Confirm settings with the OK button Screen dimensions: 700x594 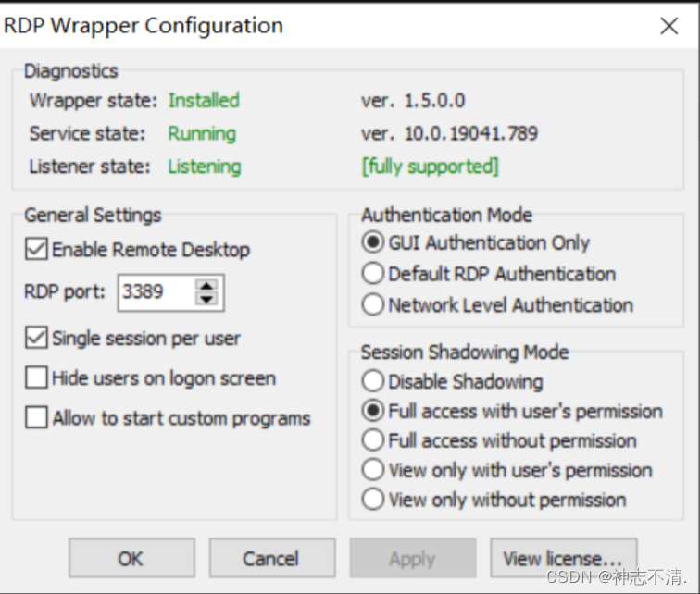point(131,558)
